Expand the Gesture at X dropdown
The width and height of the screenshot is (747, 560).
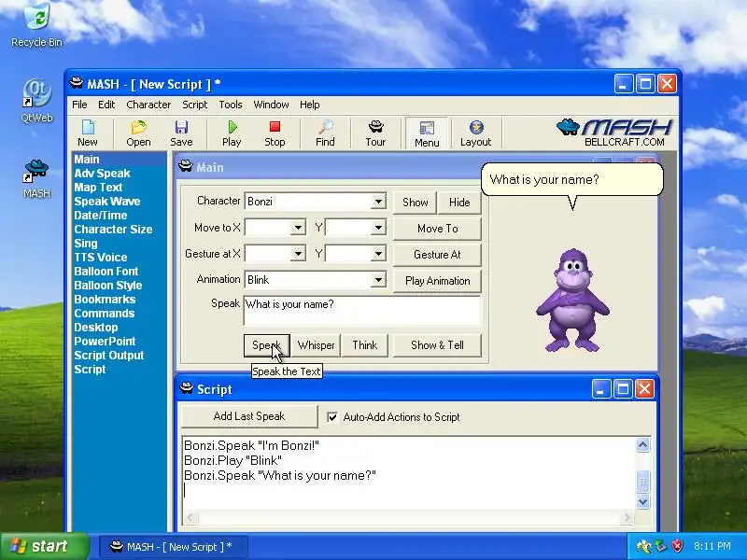tap(298, 254)
